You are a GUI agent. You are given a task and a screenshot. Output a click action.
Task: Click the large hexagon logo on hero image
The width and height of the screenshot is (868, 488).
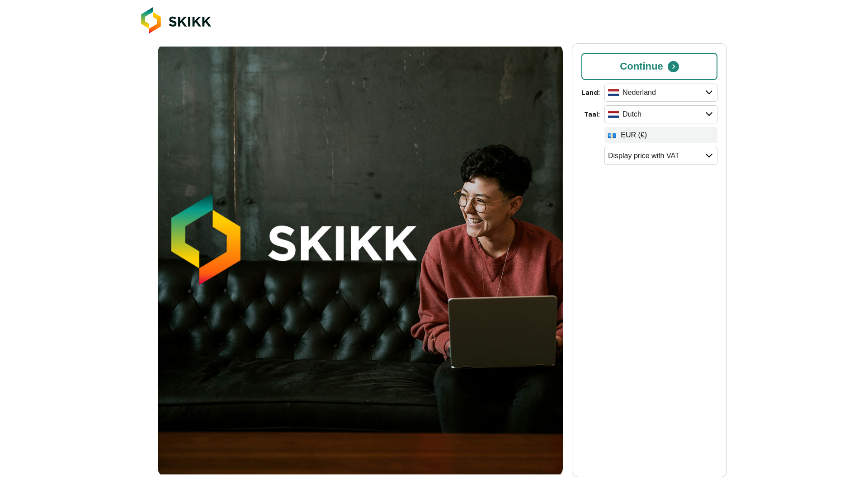click(x=206, y=239)
